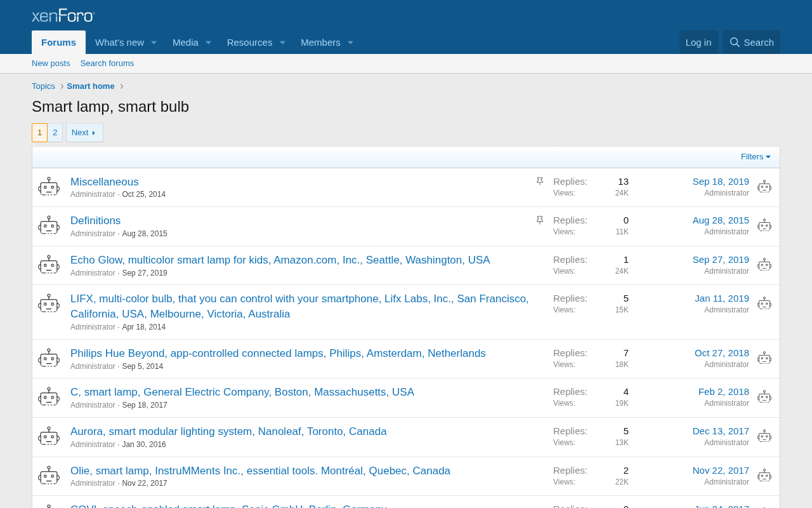Open the Resources tab
The height and width of the screenshot is (508, 812).
pyautogui.click(x=249, y=43)
